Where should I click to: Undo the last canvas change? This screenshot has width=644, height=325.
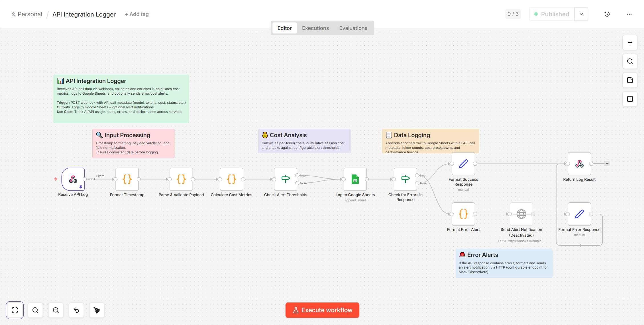click(76, 310)
